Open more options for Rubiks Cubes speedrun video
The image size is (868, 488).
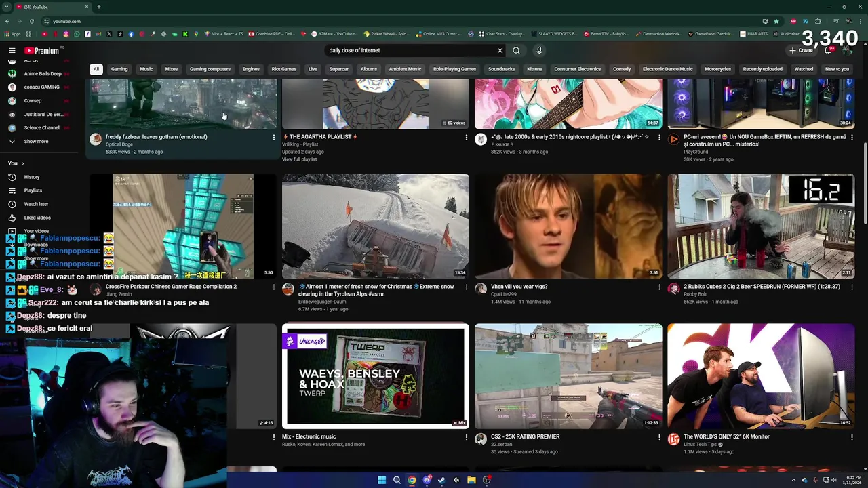click(x=852, y=287)
